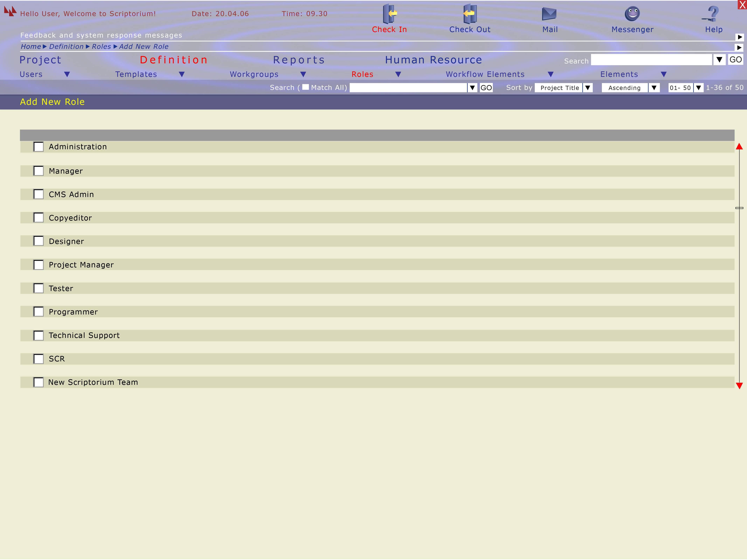Click the vertical scrollbar handle

pos(739,208)
